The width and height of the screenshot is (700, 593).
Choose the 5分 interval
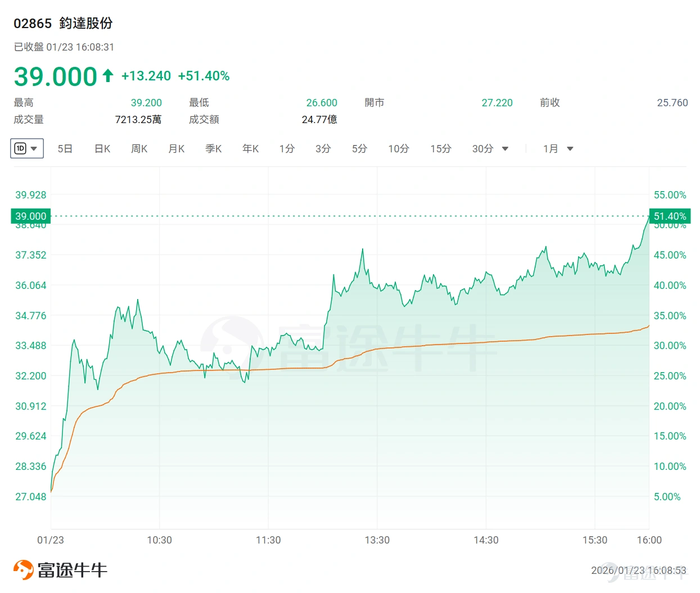click(359, 148)
